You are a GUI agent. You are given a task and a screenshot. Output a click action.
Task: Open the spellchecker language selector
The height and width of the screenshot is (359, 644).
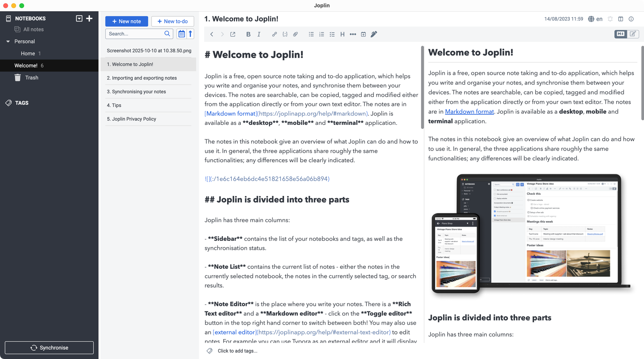595,19
